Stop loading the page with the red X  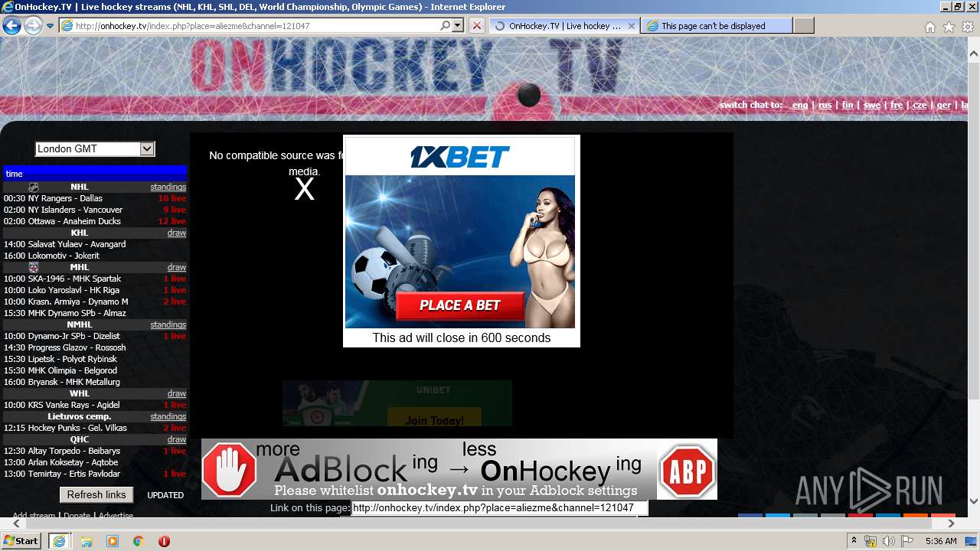coord(476,25)
